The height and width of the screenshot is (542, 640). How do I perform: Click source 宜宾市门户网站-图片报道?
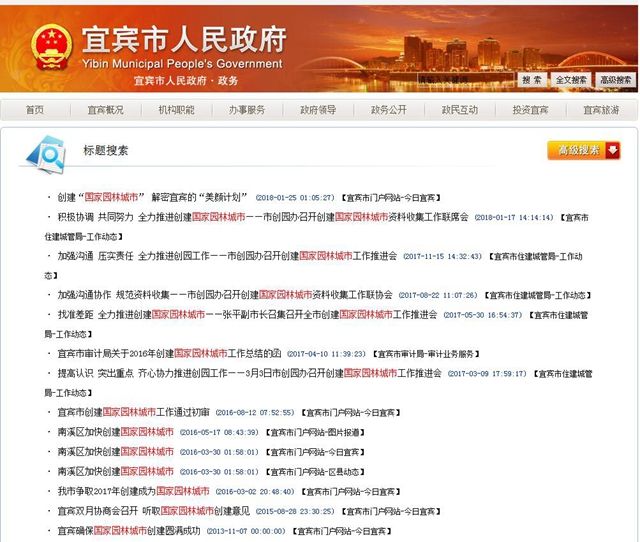pyautogui.click(x=315, y=433)
